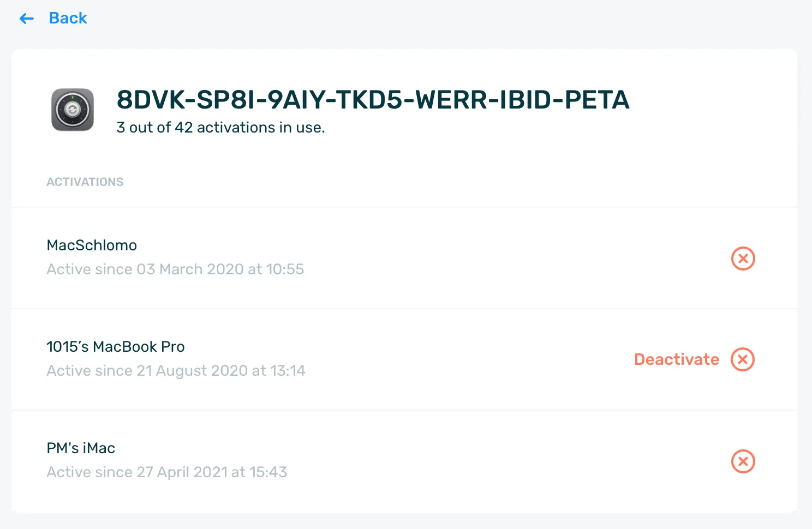
Task: Click the card header area right of license key
Action: coord(709,109)
